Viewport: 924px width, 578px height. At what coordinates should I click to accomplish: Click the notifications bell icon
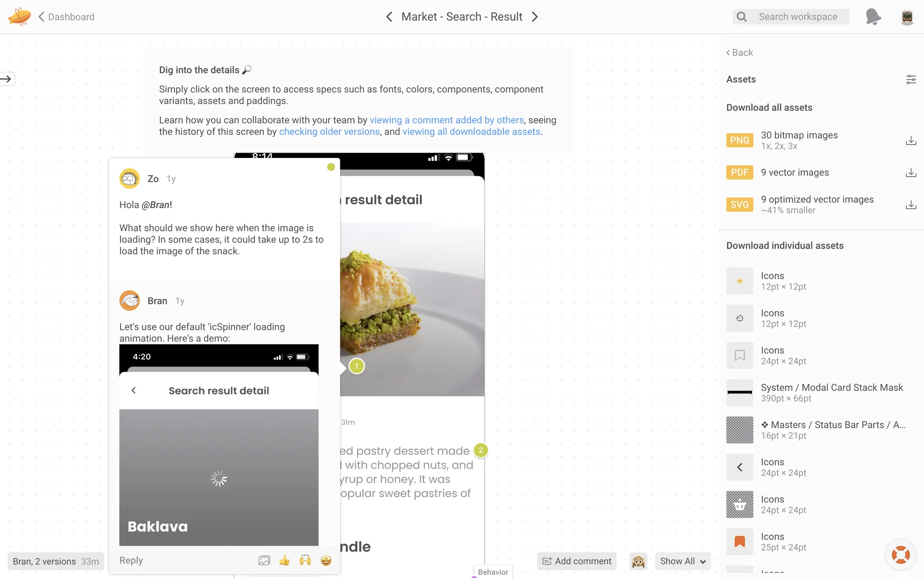click(x=873, y=17)
